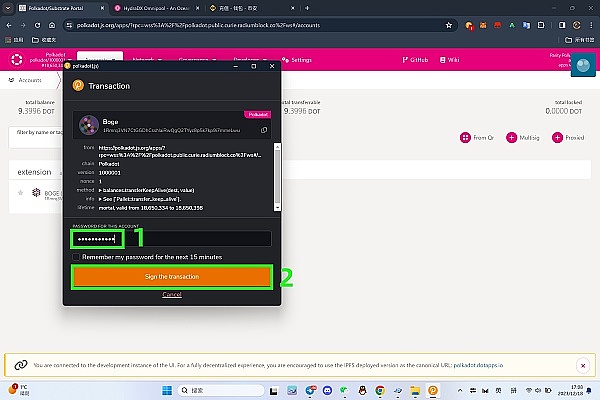
Task: Click Sign the transaction button
Action: 171,277
